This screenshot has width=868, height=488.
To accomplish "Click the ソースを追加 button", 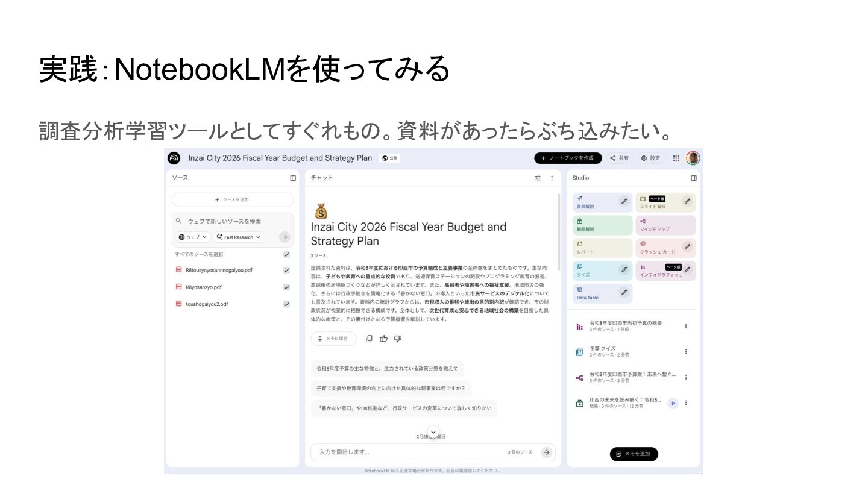I will 233,199.
